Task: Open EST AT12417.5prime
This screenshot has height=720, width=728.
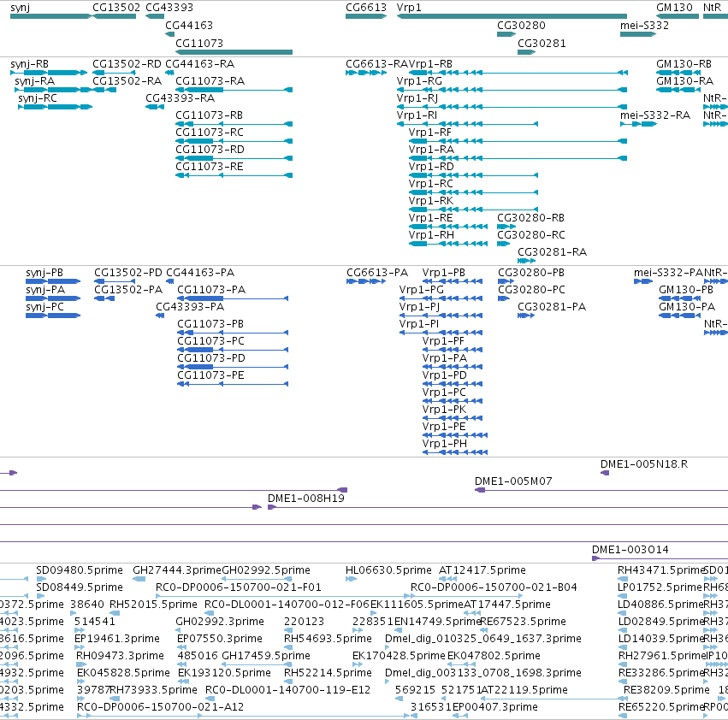Action: [x=482, y=570]
